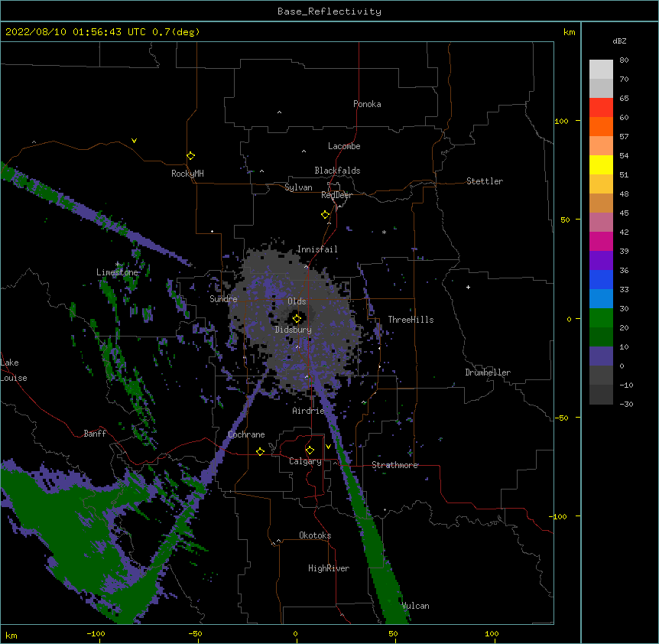659x644 pixels.
Task: Click the green 30 dBZ legend swatch
Action: point(601,318)
